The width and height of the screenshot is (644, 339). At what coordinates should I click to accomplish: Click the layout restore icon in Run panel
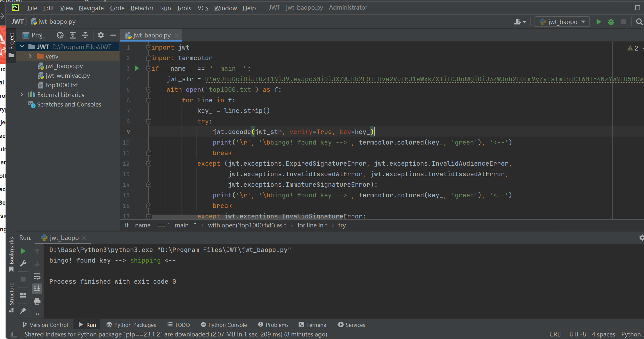[x=23, y=295]
